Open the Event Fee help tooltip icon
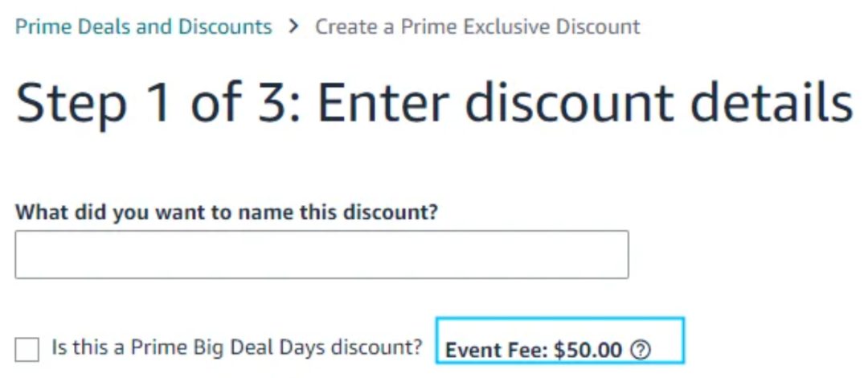This screenshot has width=868, height=378. 641,350
